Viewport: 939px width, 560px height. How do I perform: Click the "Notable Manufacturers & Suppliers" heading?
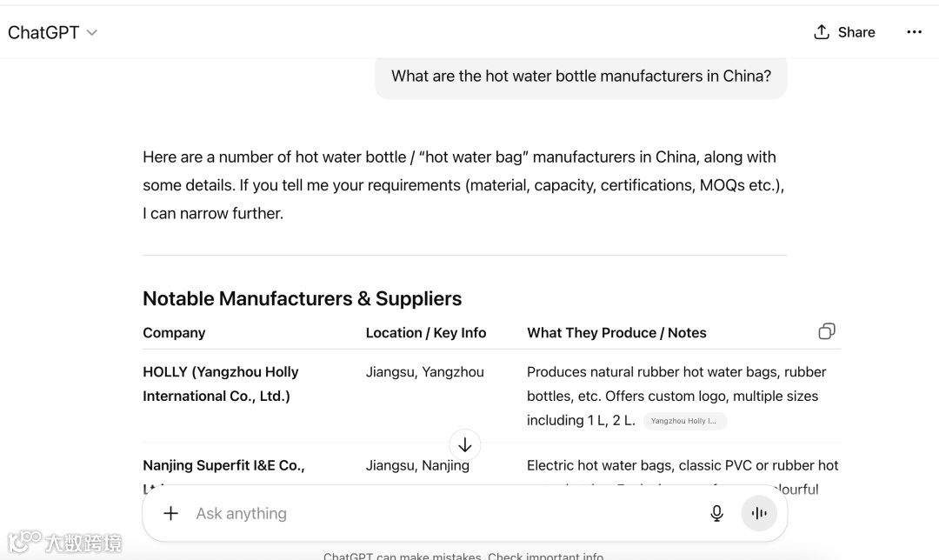(x=302, y=298)
